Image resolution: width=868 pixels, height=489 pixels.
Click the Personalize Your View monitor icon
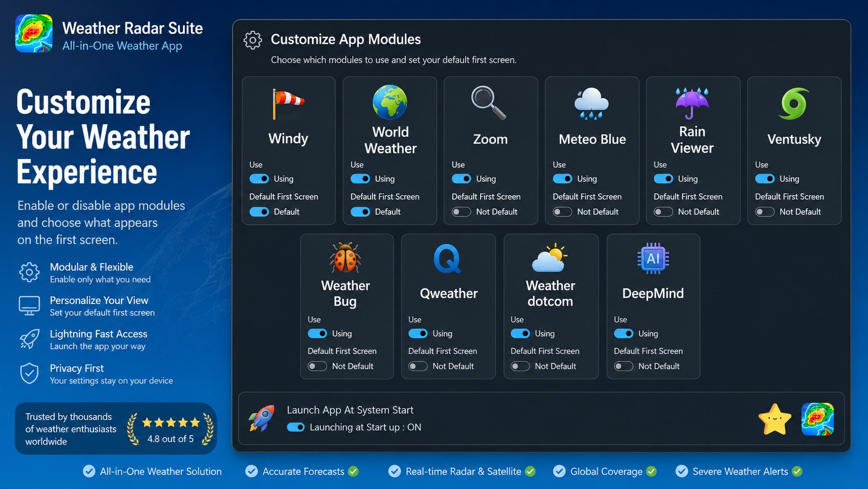[x=29, y=306]
